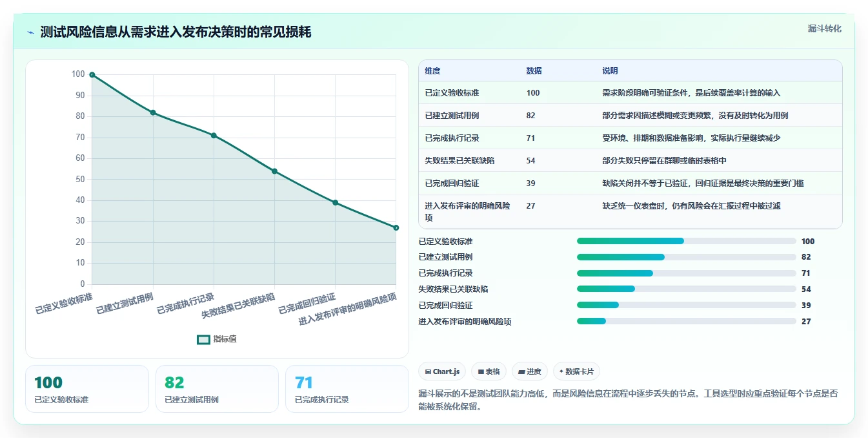Select the 进入发布评审的明确风险项 cell in the table
The width and height of the screenshot is (868, 438).
(x=468, y=211)
